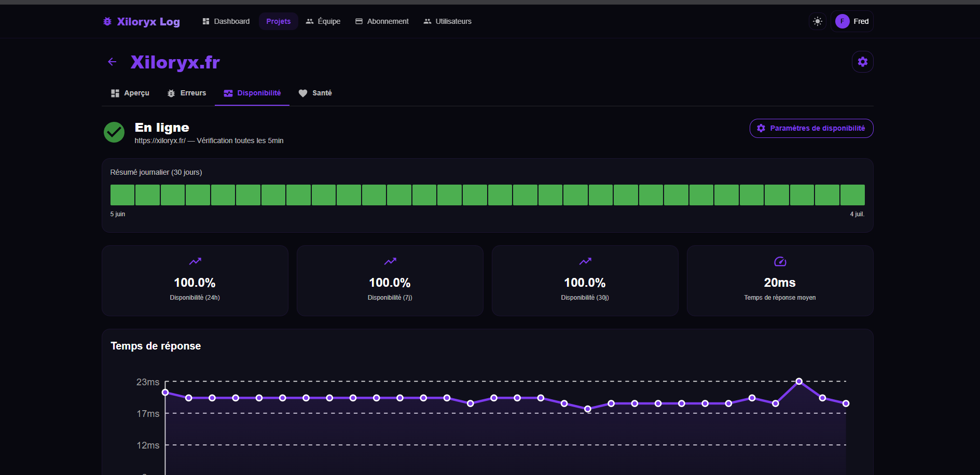The width and height of the screenshot is (980, 475).
Task: Switch to the Aperçu tab
Action: (130, 93)
